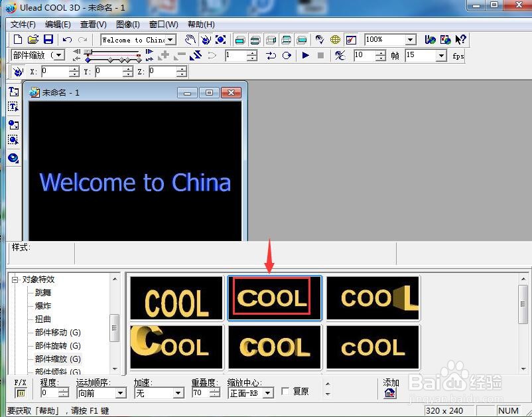Choose the COOL thumbnail with red border
The image size is (532, 417).
coord(275,298)
